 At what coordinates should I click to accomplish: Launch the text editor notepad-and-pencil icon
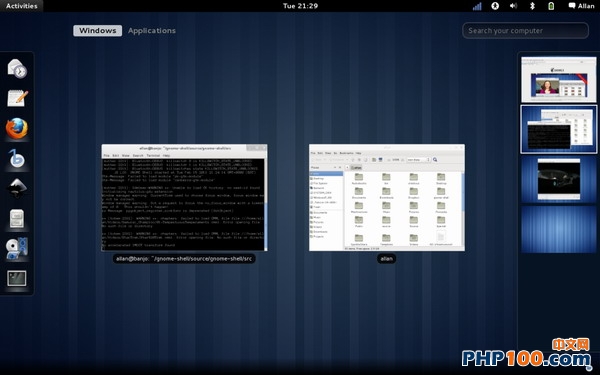17,98
